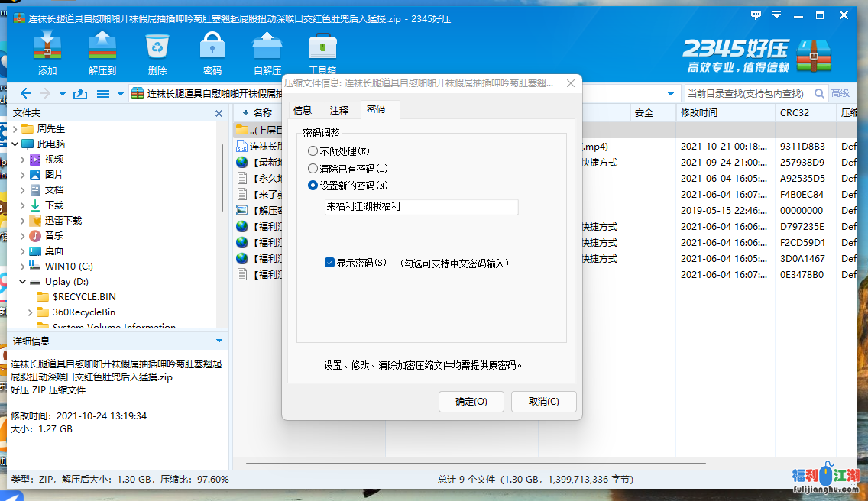Collapse the Uplay (D:) drive node
Viewport: 868px width, 501px height.
(24, 282)
